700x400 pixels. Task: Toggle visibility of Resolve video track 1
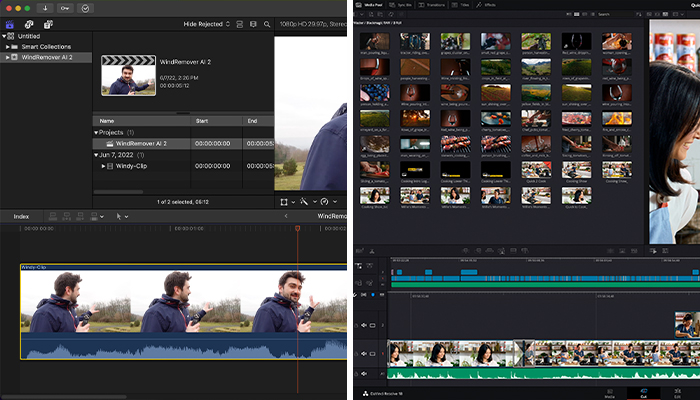tap(372, 354)
